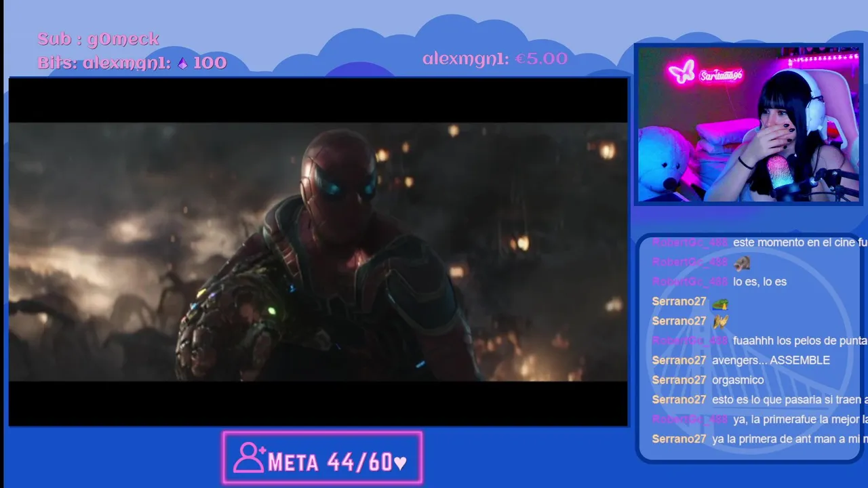Click username Serrano27 beside 'avengers... ASSEMBLE'
The width and height of the screenshot is (868, 488).
(679, 361)
